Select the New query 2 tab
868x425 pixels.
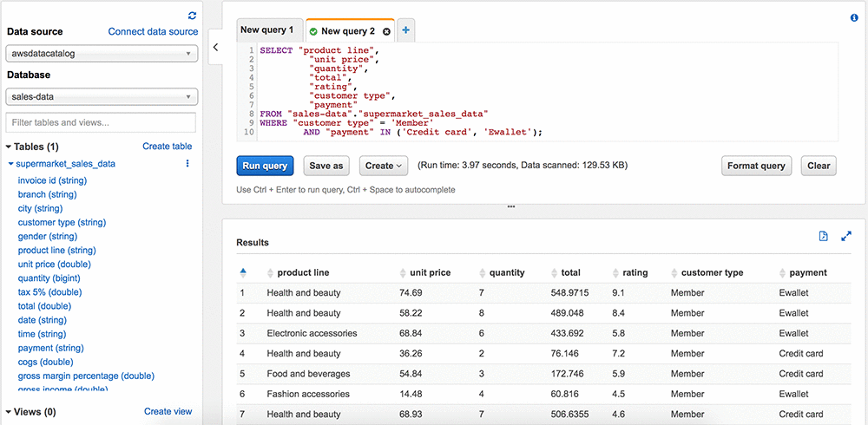[x=348, y=31]
